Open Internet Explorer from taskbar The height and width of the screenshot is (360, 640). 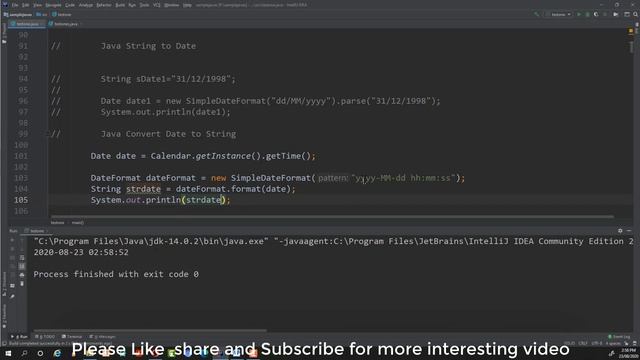pos(57,353)
